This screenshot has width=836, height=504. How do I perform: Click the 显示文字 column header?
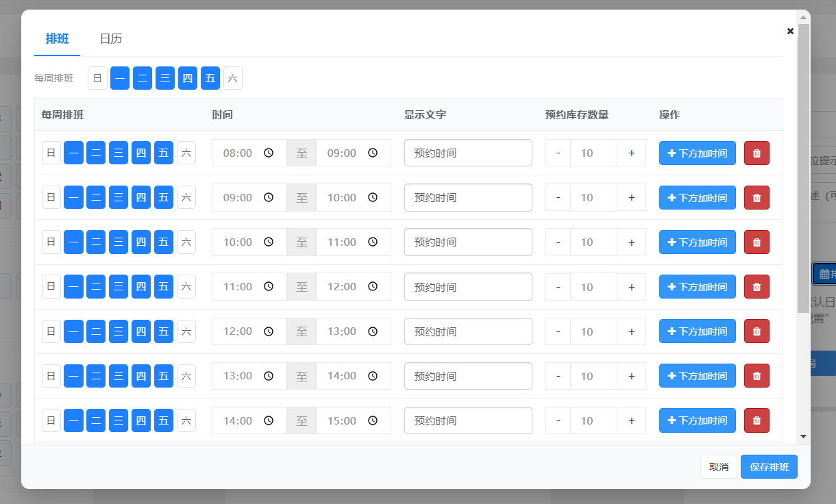425,114
